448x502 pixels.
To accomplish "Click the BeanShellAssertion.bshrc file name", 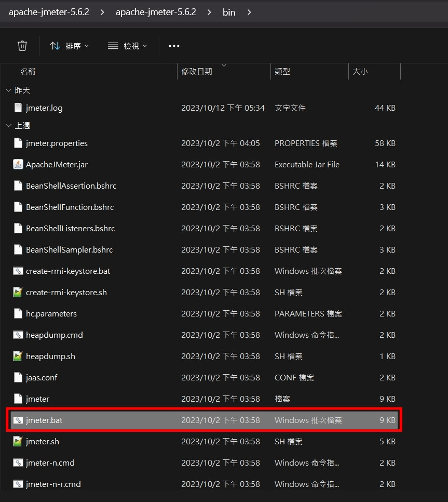I will point(71,186).
